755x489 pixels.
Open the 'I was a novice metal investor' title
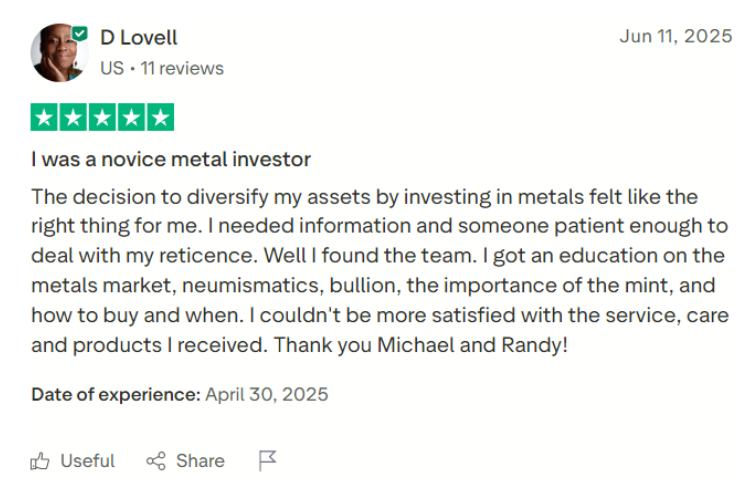point(171,159)
